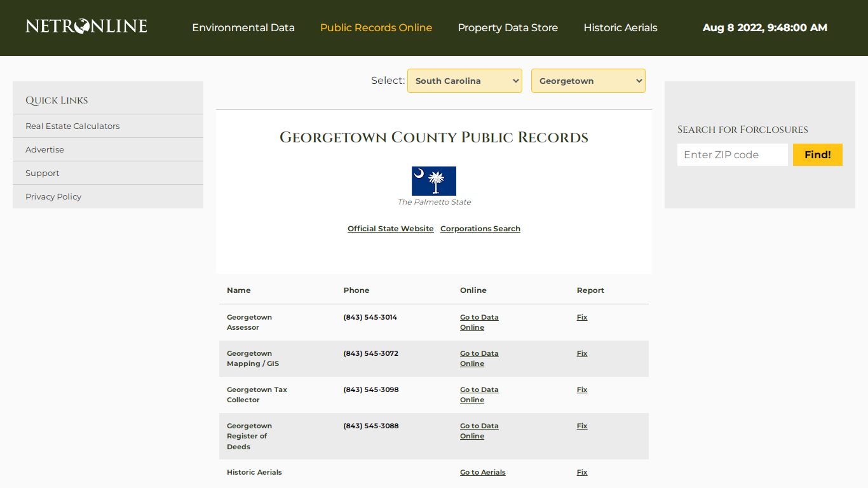Click the Search for Forclosures heading
The image size is (868, 488).
pos(743,130)
